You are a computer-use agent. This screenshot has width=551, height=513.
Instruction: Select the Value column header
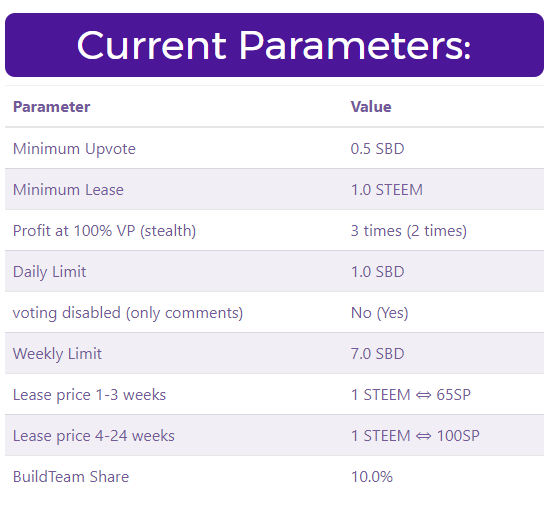tap(371, 107)
